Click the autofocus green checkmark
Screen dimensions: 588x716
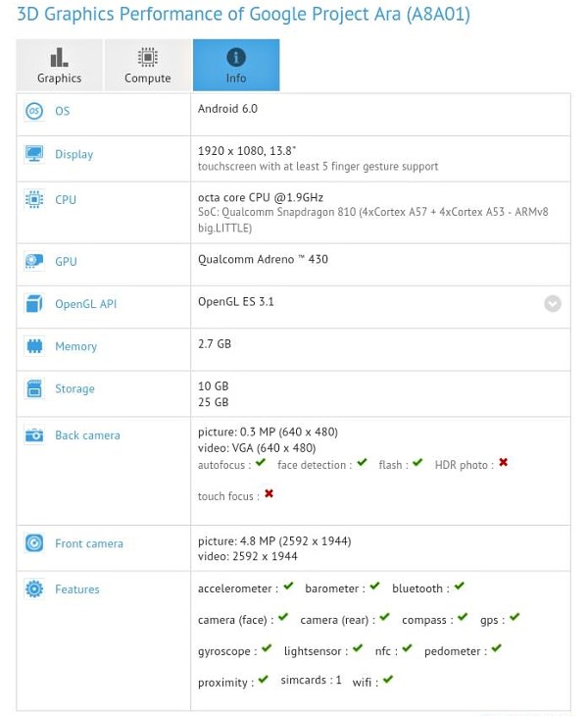pos(261,463)
